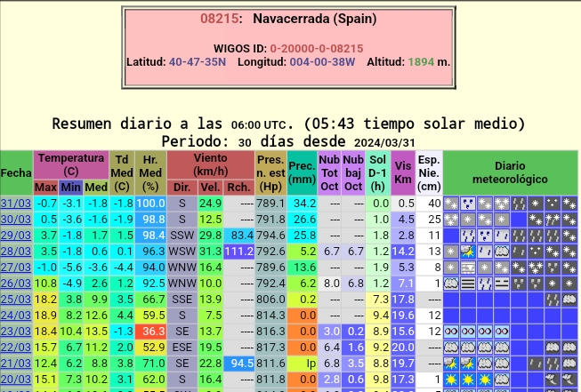Viewport: 581px width, 392px height.
Task: Click the dark cloud icon in the 25/03 row
Action: point(569,300)
